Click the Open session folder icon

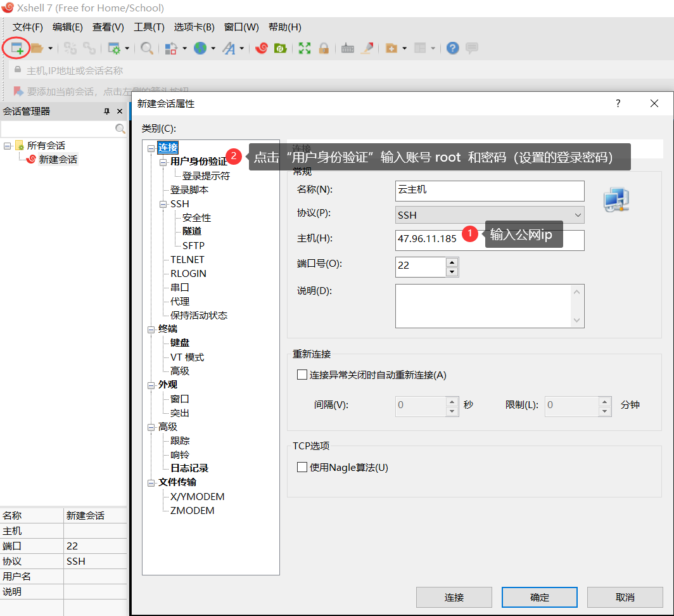click(37, 48)
